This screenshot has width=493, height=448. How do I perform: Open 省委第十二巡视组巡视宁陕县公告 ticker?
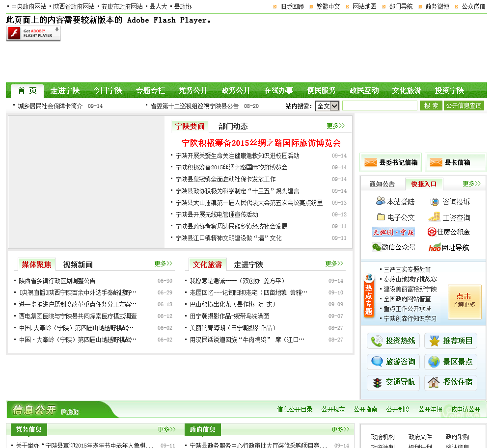click(x=194, y=106)
